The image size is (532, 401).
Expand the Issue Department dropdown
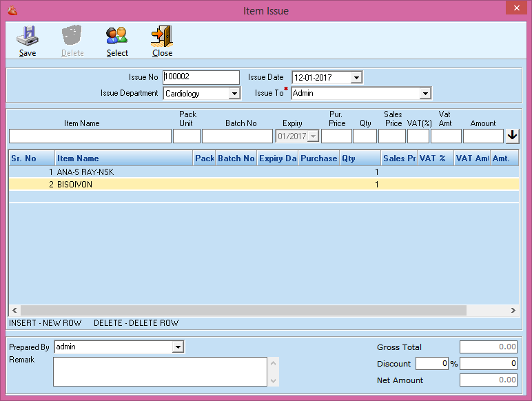click(x=234, y=93)
